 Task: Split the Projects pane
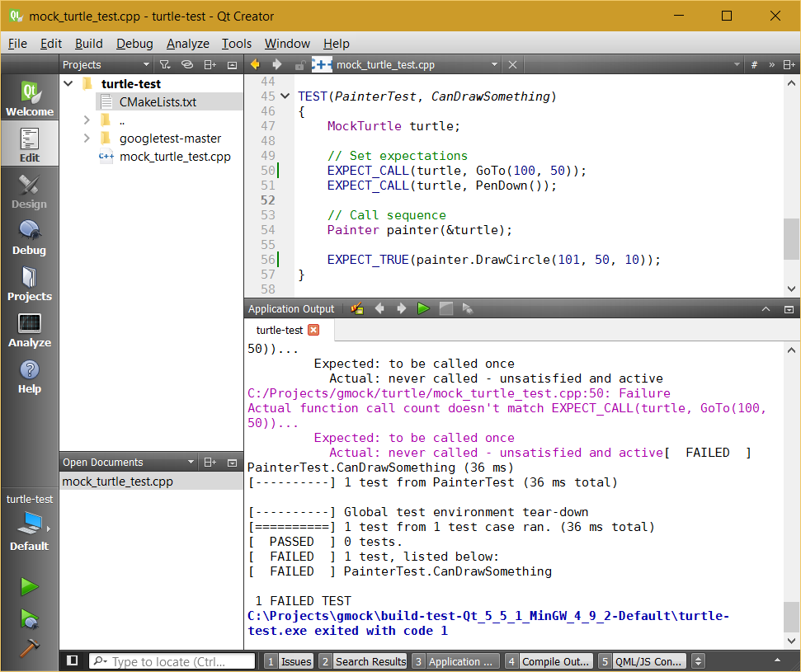[x=210, y=65]
